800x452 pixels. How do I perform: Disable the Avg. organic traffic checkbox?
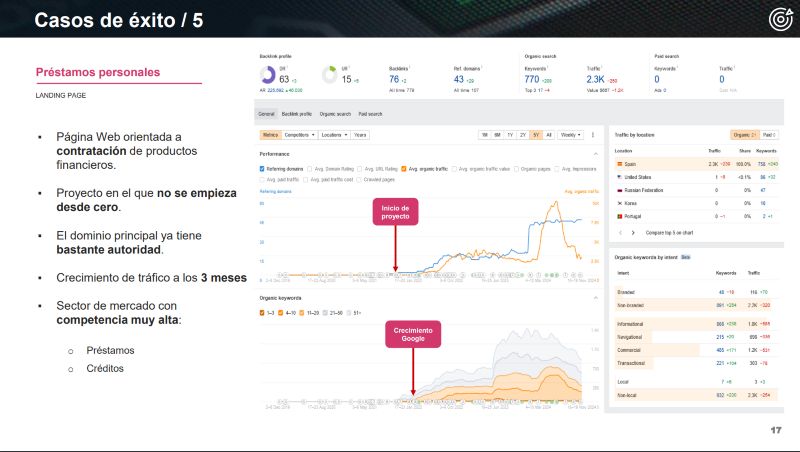[x=403, y=169]
